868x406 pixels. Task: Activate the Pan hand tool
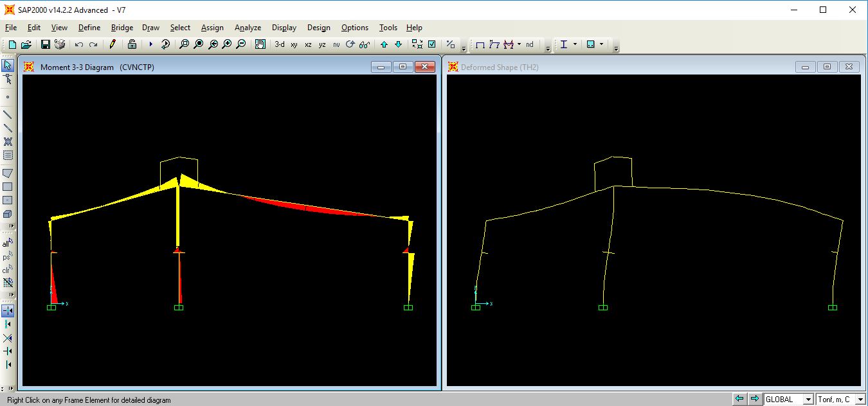260,44
